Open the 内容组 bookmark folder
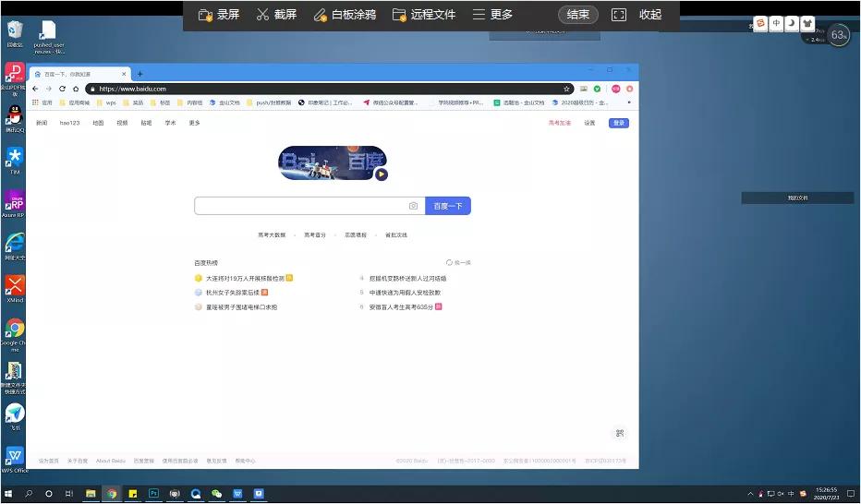The image size is (861, 504). pos(190,102)
